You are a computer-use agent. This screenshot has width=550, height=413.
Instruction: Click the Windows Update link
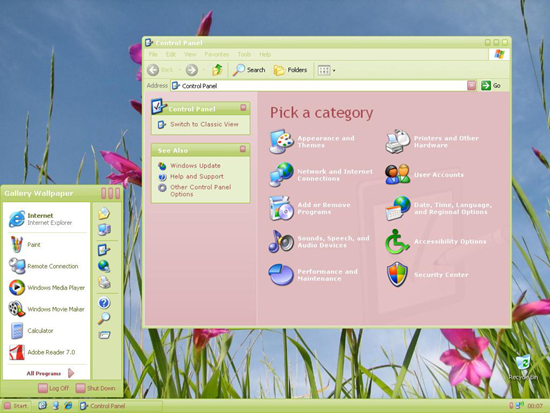195,166
